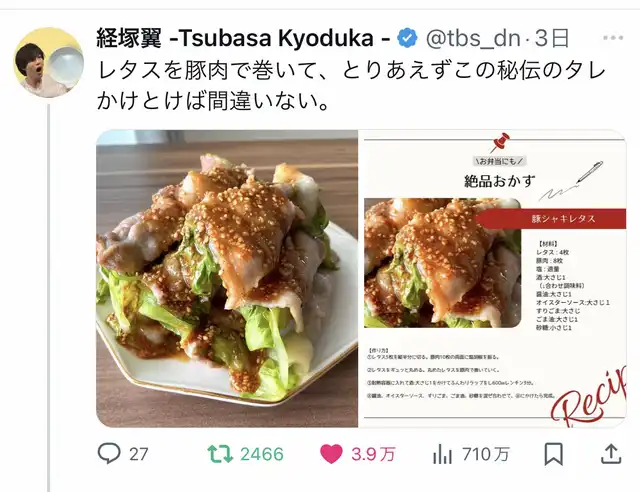Click the 710万 views count

[x=486, y=454]
